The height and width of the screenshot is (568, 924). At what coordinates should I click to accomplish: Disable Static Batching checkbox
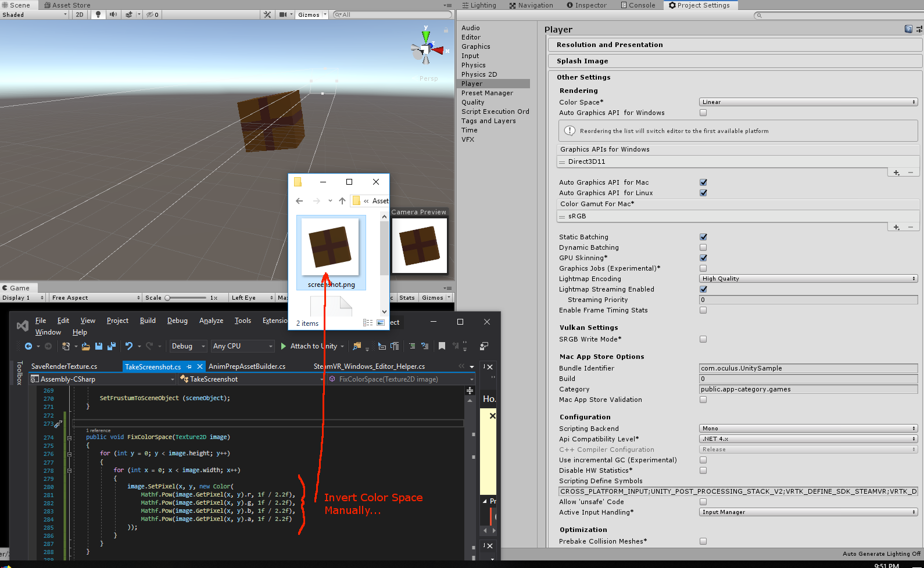point(703,237)
